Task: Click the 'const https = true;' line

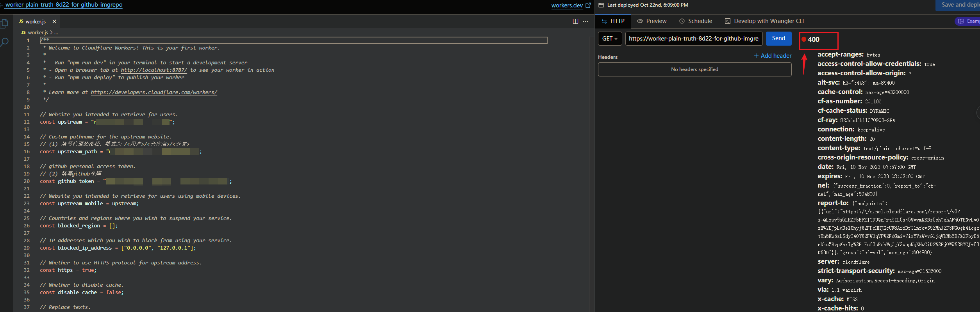Action: pyautogui.click(x=68, y=270)
